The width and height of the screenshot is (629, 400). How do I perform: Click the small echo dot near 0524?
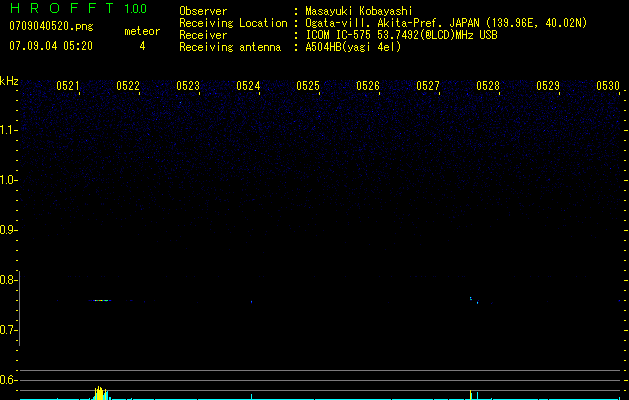click(x=252, y=301)
